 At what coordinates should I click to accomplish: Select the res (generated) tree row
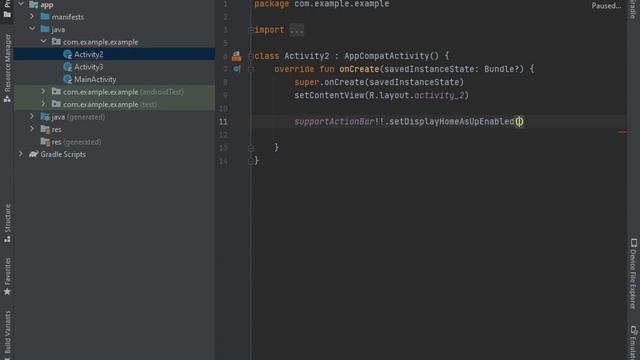(114, 142)
